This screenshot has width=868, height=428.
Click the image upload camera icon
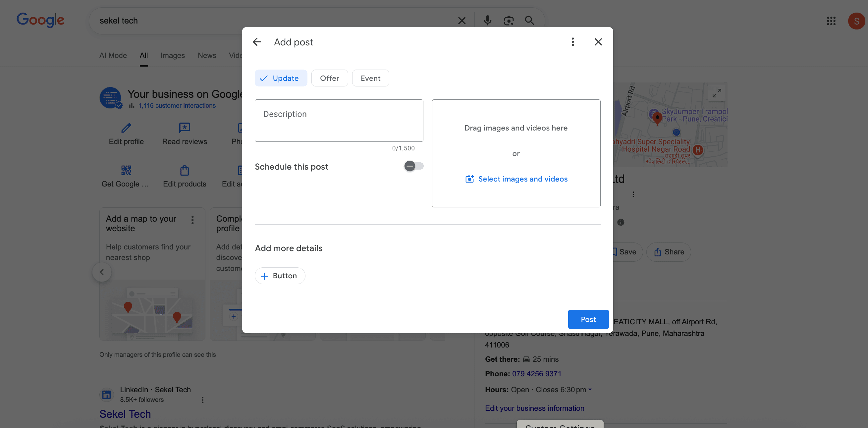(469, 179)
